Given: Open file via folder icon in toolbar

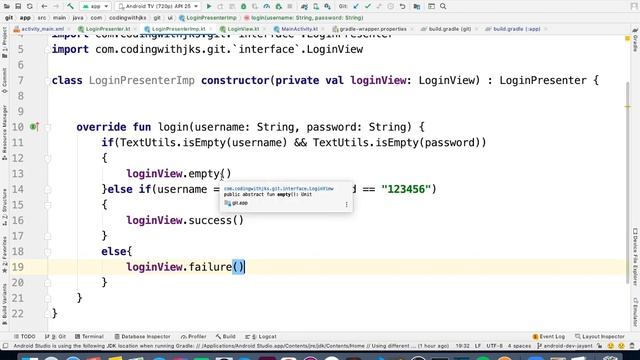Looking at the screenshot, I should click(x=7, y=7).
